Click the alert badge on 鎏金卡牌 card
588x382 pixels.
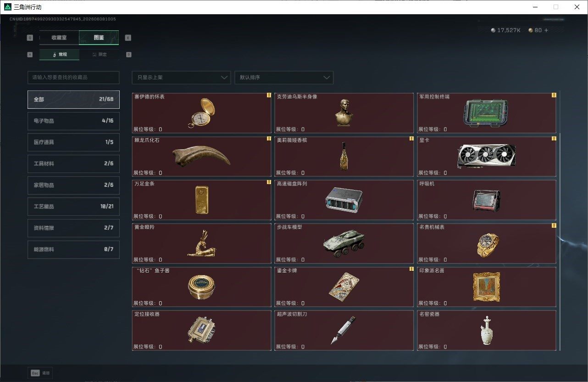tap(411, 270)
